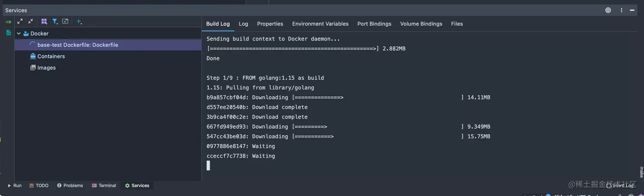Viewport: 644px width, 196px height.
Task: Open the Group By options icon
Action: 44,21
